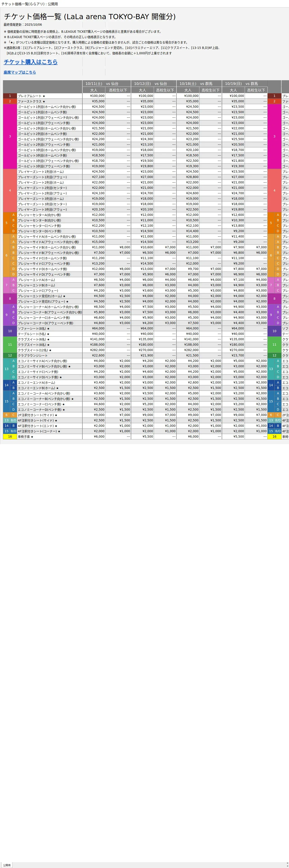Click ¥8,000 高校生以下 for プレジャーサイドB(ホームベンチ向かい側) on 10/11
Image resolution: width=289 pixels, height=868 pixels.
(118, 247)
